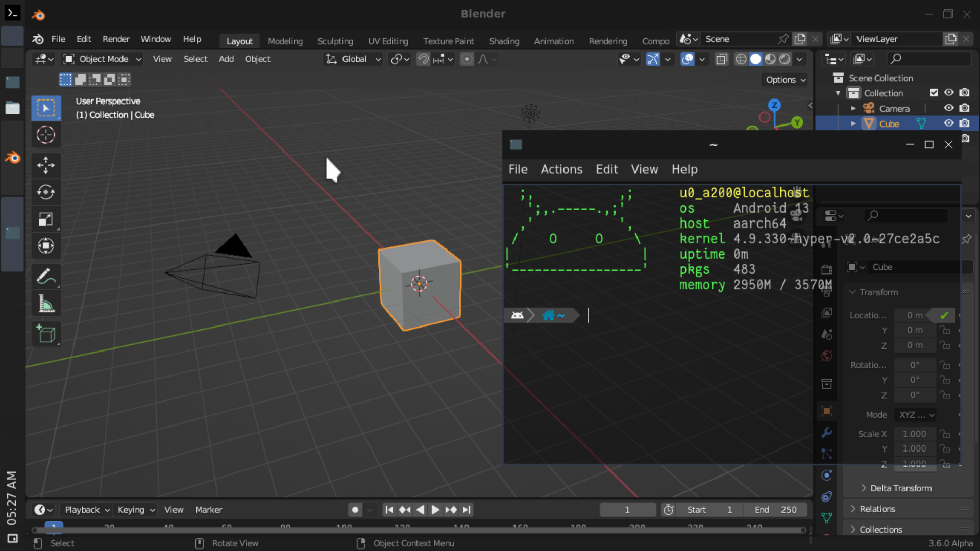Click the current frame number field

[627, 509]
